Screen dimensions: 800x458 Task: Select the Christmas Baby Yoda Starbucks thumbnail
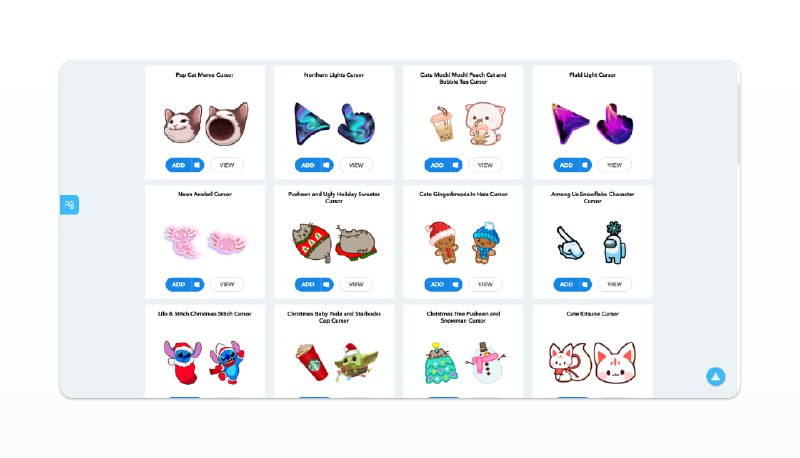(x=337, y=362)
